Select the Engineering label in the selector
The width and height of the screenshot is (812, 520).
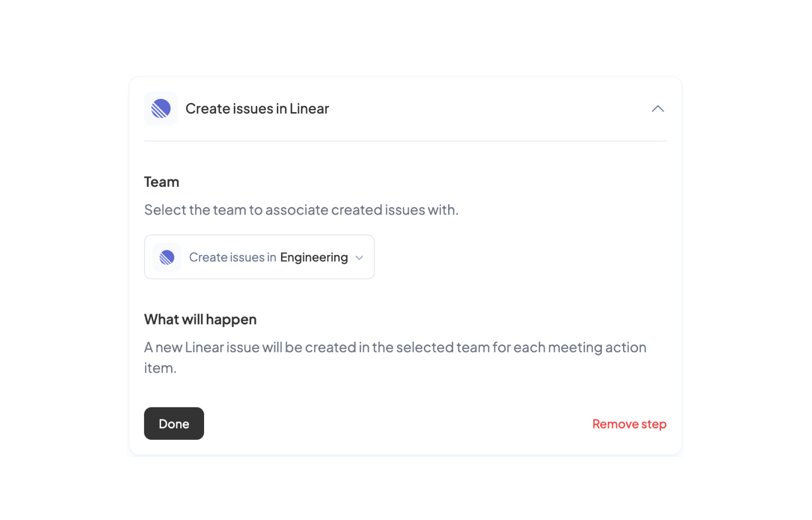[313, 257]
